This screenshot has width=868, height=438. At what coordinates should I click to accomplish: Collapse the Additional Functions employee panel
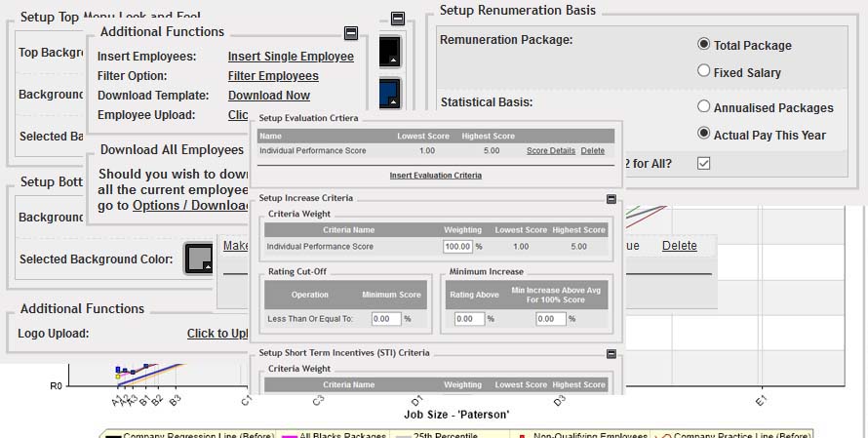351,33
